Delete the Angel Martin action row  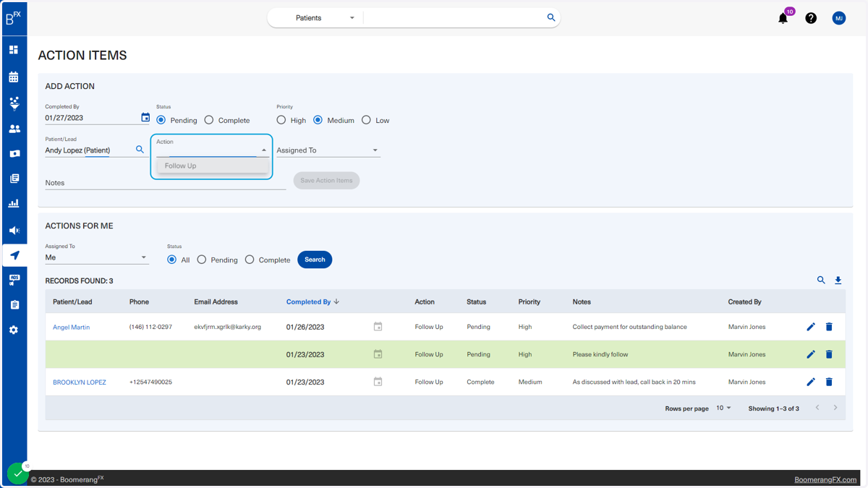point(829,327)
